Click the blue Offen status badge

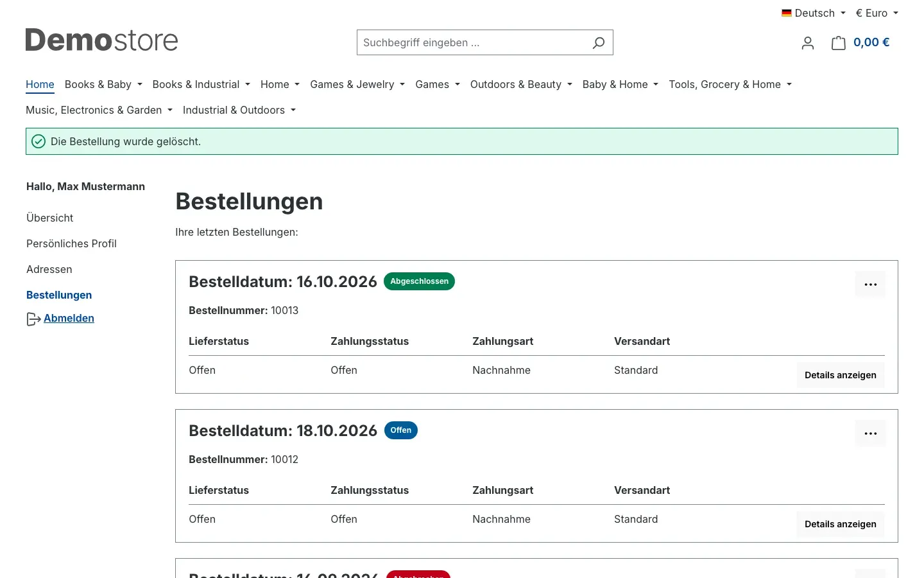(401, 430)
